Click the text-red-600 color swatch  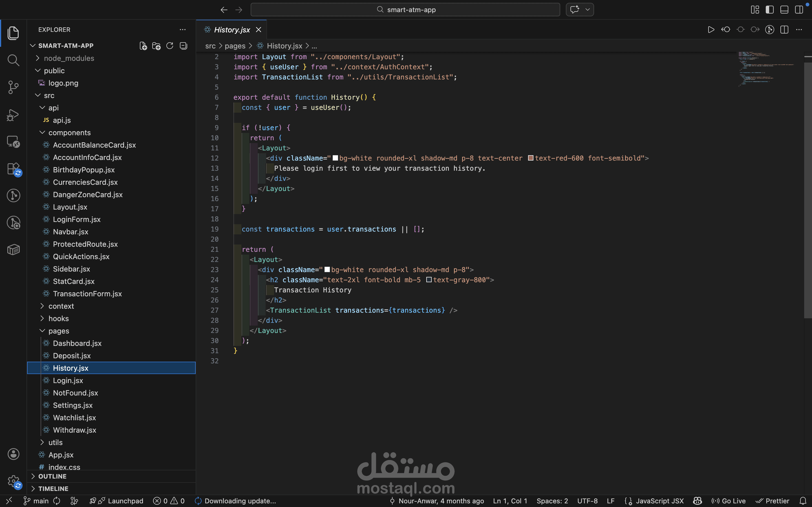point(531,158)
